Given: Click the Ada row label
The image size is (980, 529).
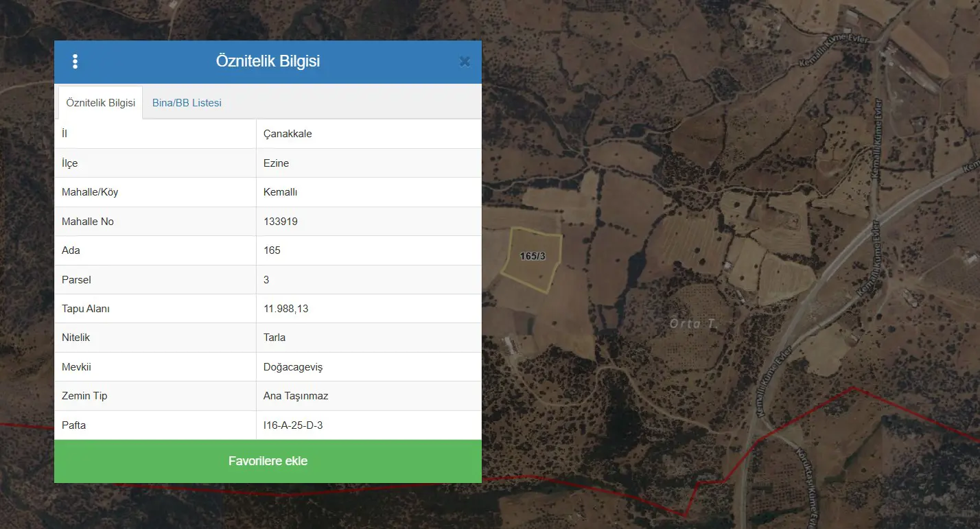Looking at the screenshot, I should pyautogui.click(x=71, y=250).
